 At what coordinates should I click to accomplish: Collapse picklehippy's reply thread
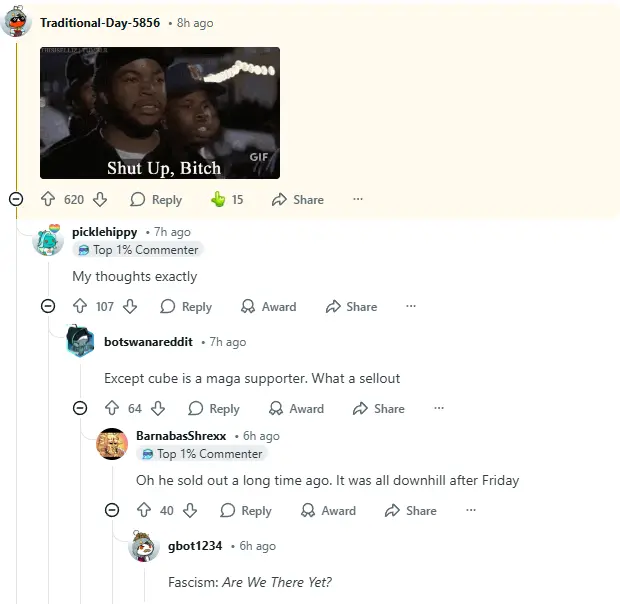click(x=48, y=307)
